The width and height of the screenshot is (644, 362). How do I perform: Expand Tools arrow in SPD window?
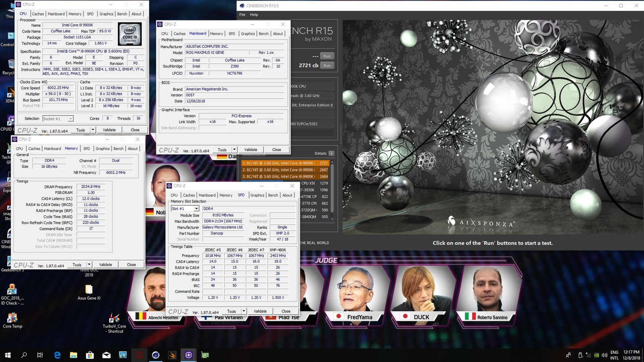point(244,311)
